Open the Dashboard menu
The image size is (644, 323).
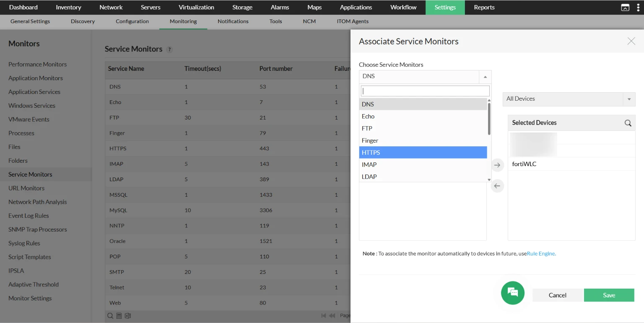pos(23,7)
